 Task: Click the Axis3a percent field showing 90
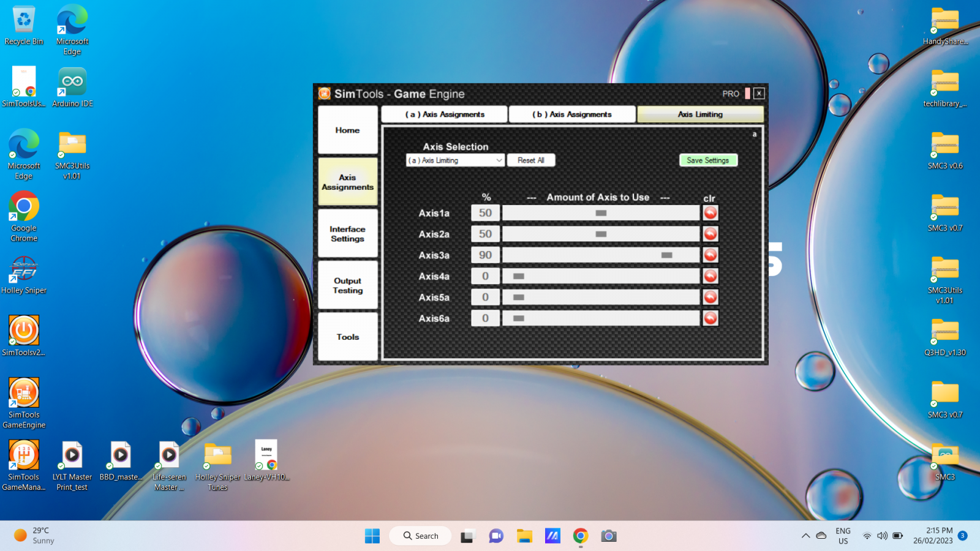point(485,255)
